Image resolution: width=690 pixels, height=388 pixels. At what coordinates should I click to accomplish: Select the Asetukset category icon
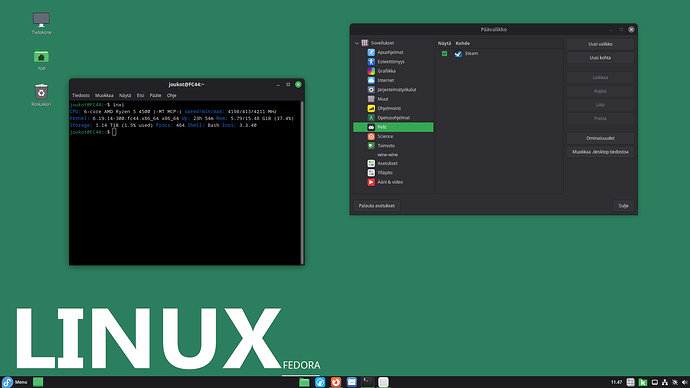371,163
